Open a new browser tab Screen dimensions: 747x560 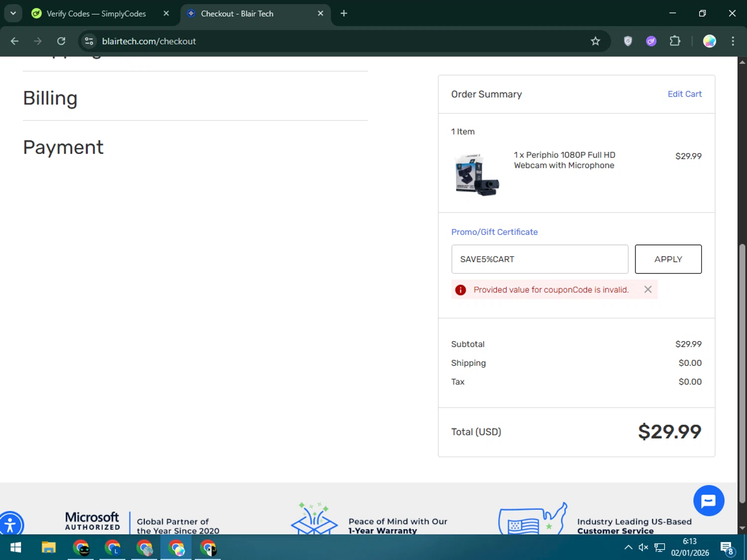click(x=344, y=13)
